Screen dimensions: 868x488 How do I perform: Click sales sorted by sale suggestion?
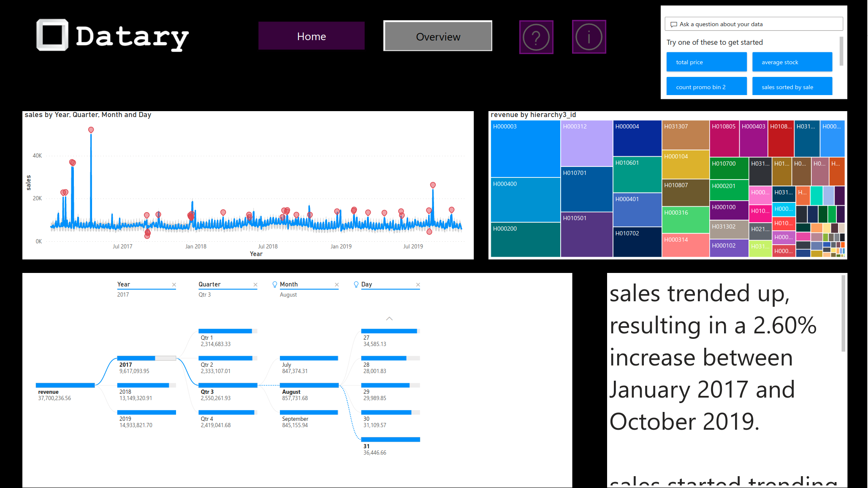792,87
